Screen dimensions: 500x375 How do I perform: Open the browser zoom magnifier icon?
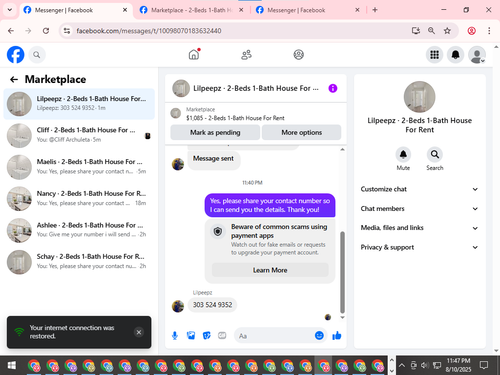[431, 31]
